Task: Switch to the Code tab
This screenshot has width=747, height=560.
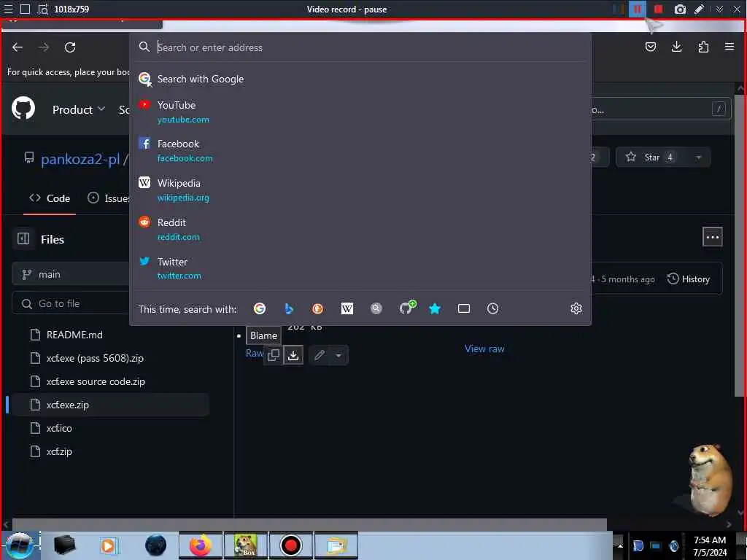Action: coord(50,198)
